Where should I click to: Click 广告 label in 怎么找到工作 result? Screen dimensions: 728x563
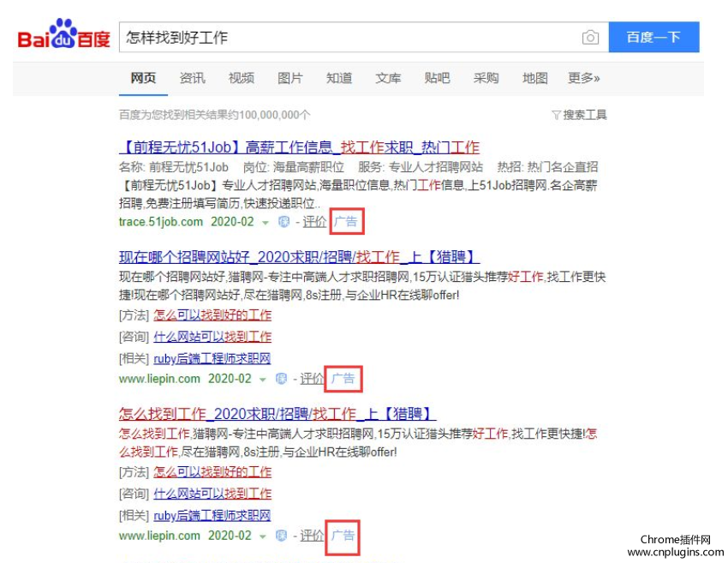click(x=343, y=536)
